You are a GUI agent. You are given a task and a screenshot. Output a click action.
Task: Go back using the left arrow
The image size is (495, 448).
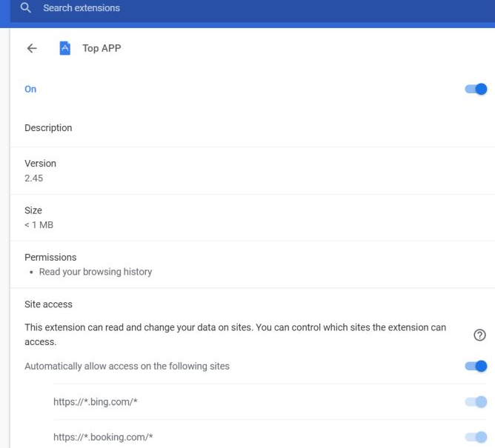tap(31, 48)
